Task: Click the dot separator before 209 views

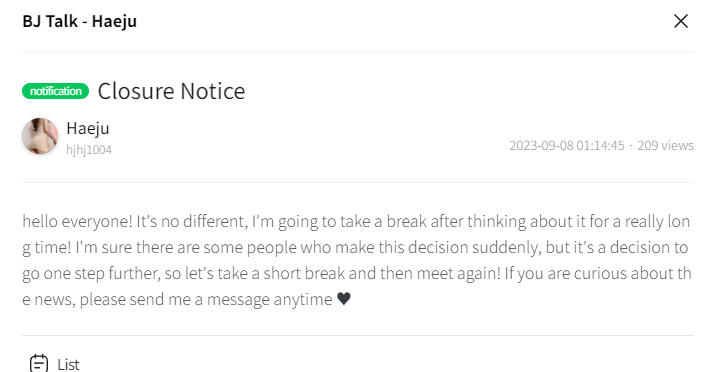Action: coord(631,146)
